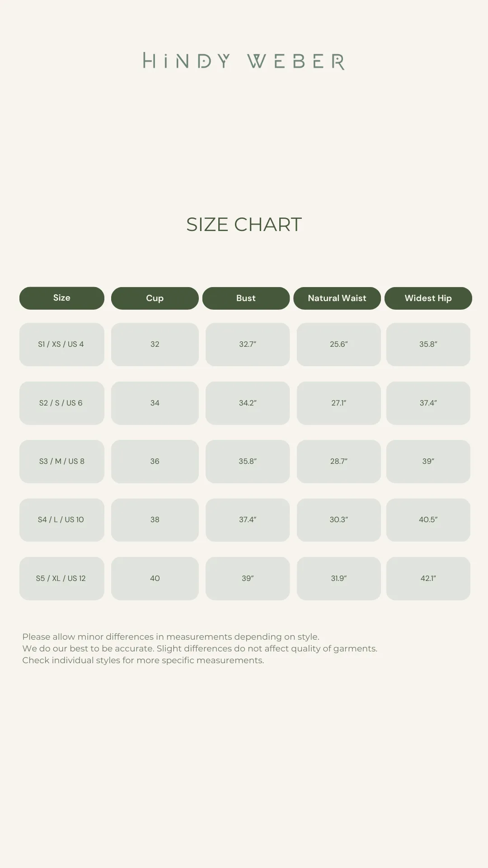Pick the S5 / XL / US 12 size
The image size is (488, 868).
(x=62, y=579)
